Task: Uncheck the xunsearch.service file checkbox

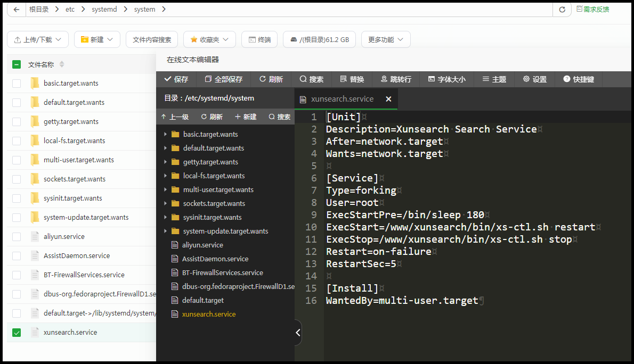Action: pos(17,333)
